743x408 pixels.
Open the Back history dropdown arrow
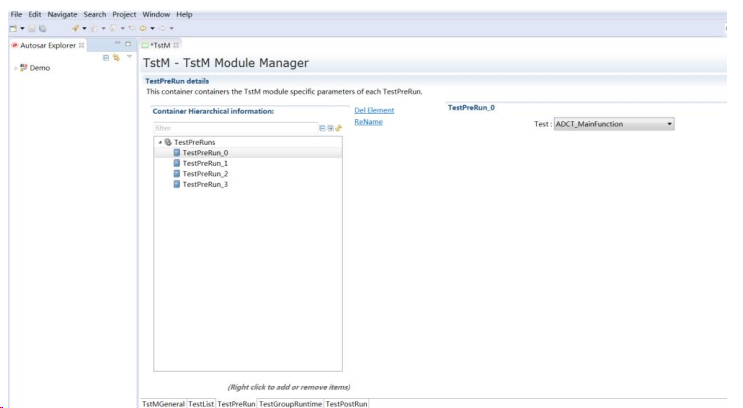pos(152,28)
